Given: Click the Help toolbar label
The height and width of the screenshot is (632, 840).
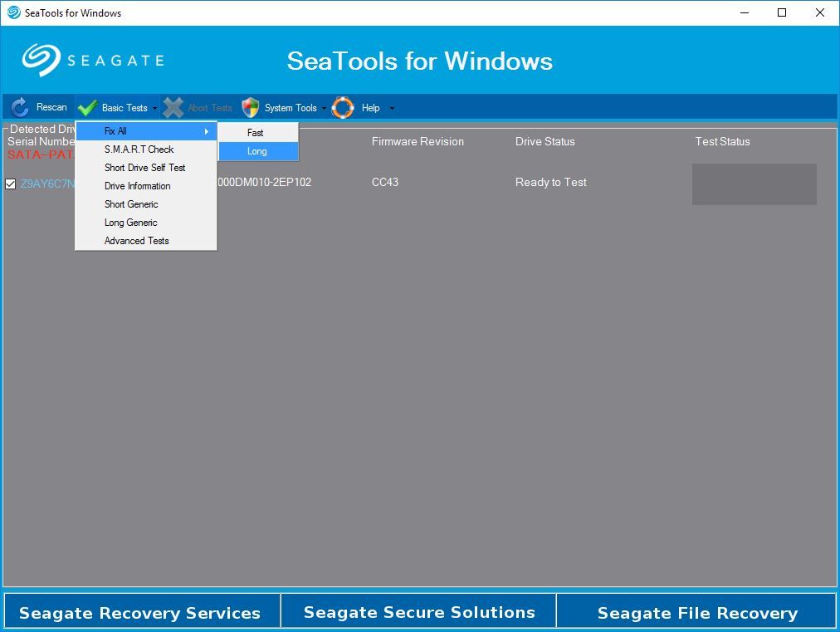Looking at the screenshot, I should click(x=370, y=108).
